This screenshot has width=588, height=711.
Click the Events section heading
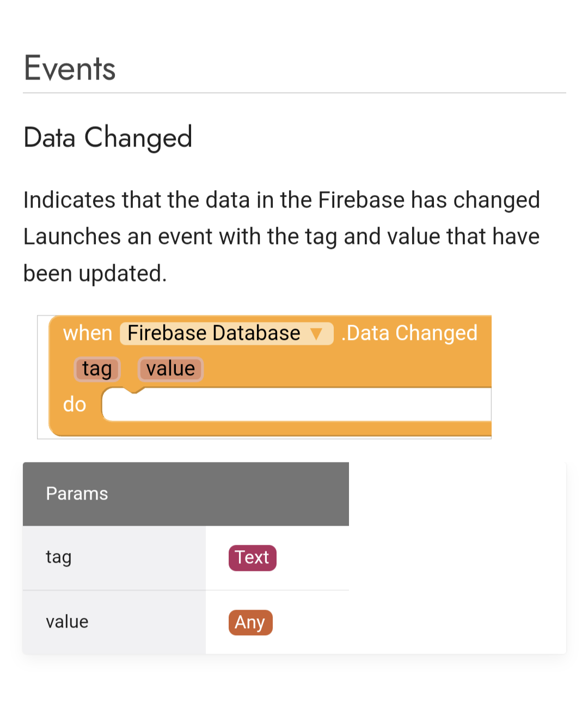(70, 69)
